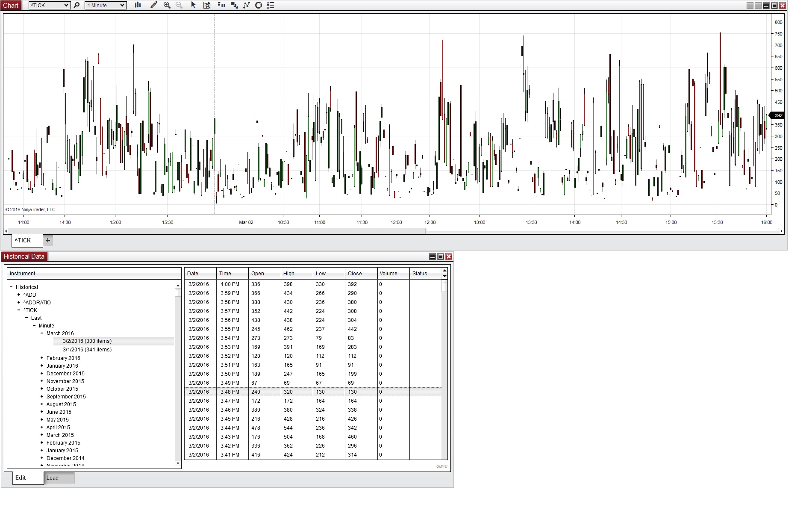This screenshot has width=812, height=513.
Task: Click the 392 price marker on axis
Action: coord(777,115)
